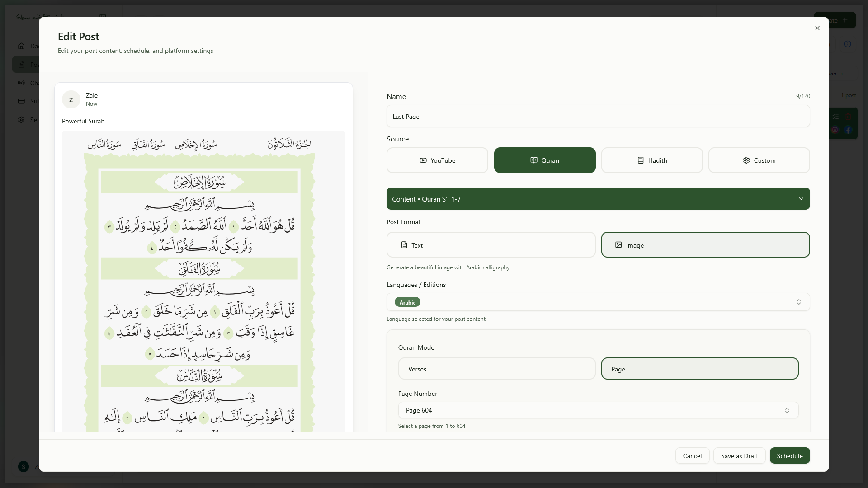This screenshot has height=488, width=868.
Task: Open Settings via the gear icon
Action: (x=21, y=120)
